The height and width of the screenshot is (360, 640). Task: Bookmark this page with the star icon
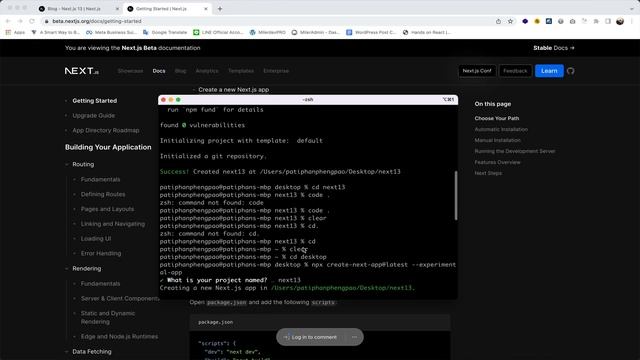pos(510,21)
